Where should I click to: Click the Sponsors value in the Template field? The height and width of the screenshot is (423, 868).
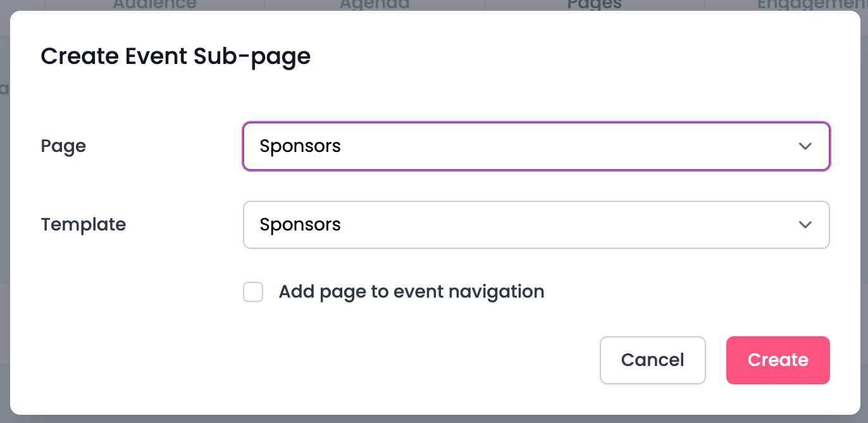pos(301,225)
